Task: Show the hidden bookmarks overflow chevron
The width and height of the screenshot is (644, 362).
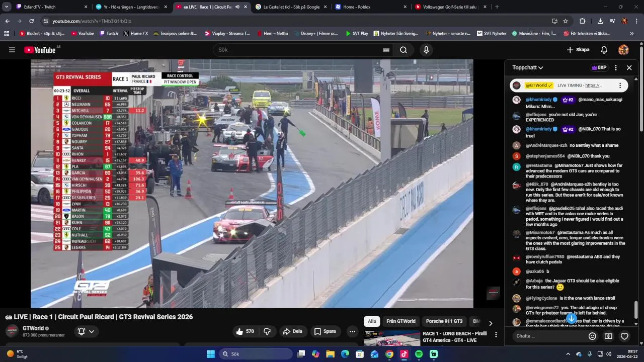Action: coord(632,34)
